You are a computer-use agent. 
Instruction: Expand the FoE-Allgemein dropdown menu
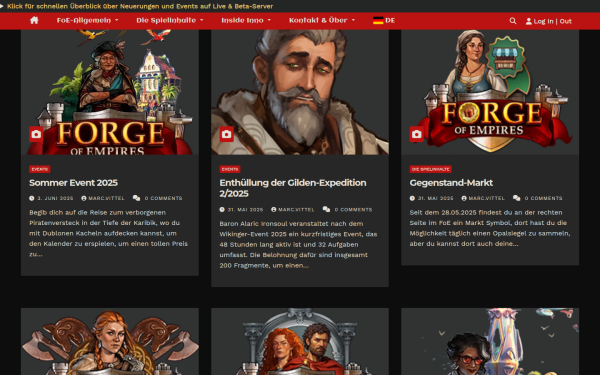[x=88, y=20]
